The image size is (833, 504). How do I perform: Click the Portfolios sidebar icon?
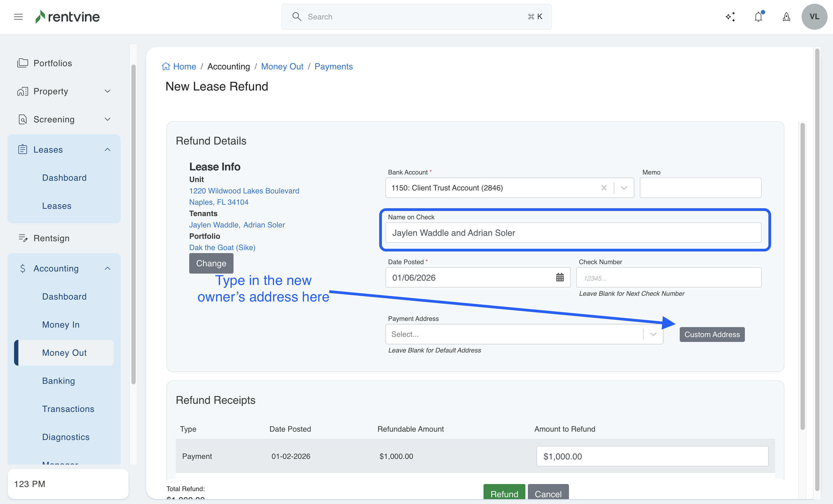[23, 63]
